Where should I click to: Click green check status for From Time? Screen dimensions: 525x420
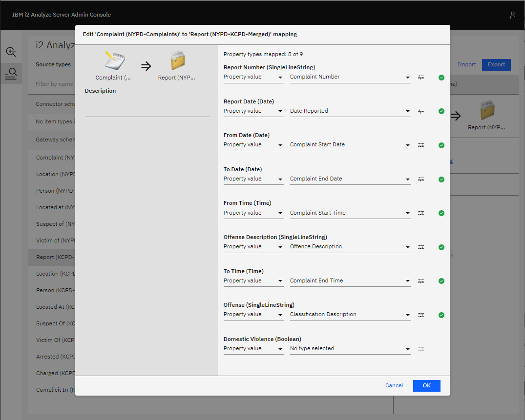[x=441, y=213]
